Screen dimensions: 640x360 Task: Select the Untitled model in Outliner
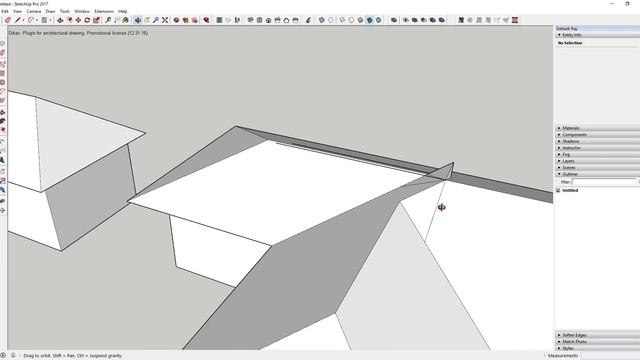tap(570, 190)
